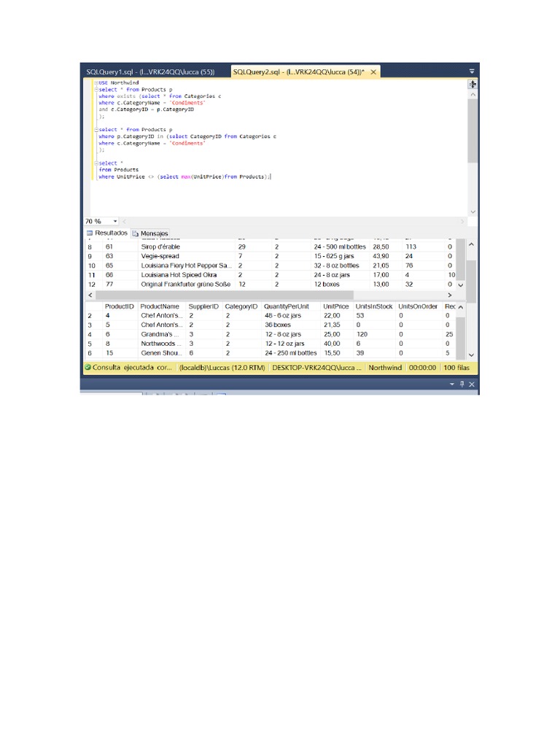Open the 70 % zoom dropdown

(x=115, y=221)
